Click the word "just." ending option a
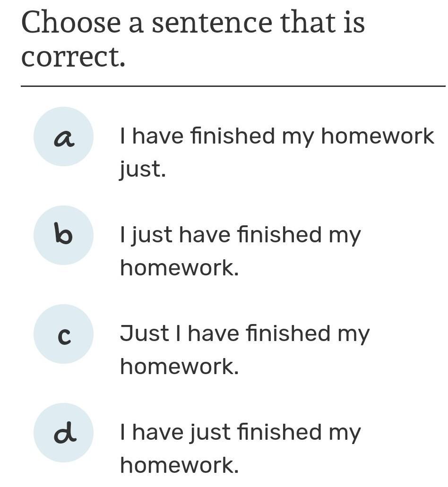The height and width of the screenshot is (487, 448). [142, 169]
